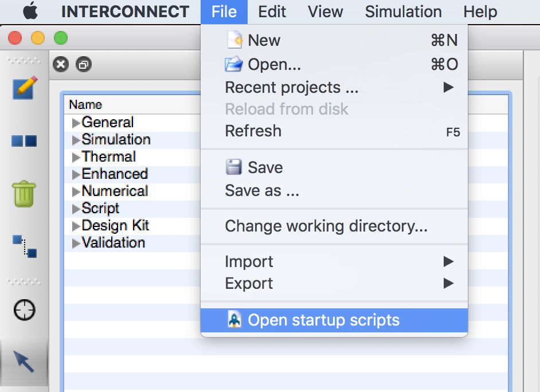
Task: Select the arrow pointer tool
Action: point(24,362)
